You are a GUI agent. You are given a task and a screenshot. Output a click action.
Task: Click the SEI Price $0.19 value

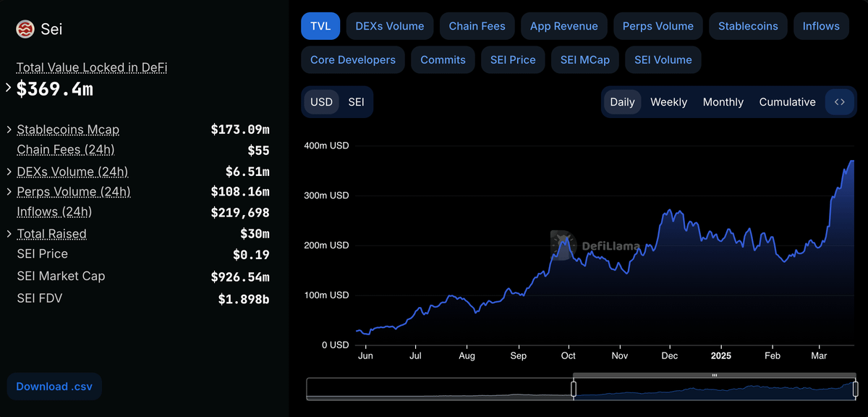click(251, 255)
